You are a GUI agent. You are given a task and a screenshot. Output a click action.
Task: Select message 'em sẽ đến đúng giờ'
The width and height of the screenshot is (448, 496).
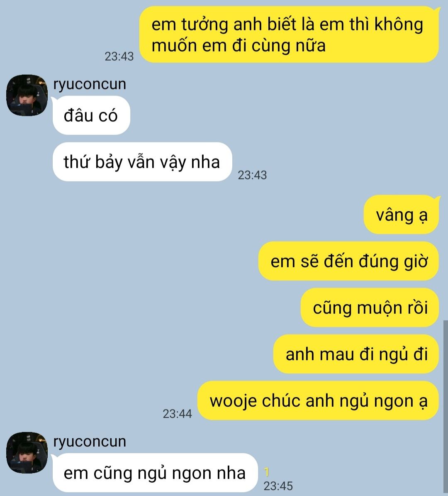(349, 261)
